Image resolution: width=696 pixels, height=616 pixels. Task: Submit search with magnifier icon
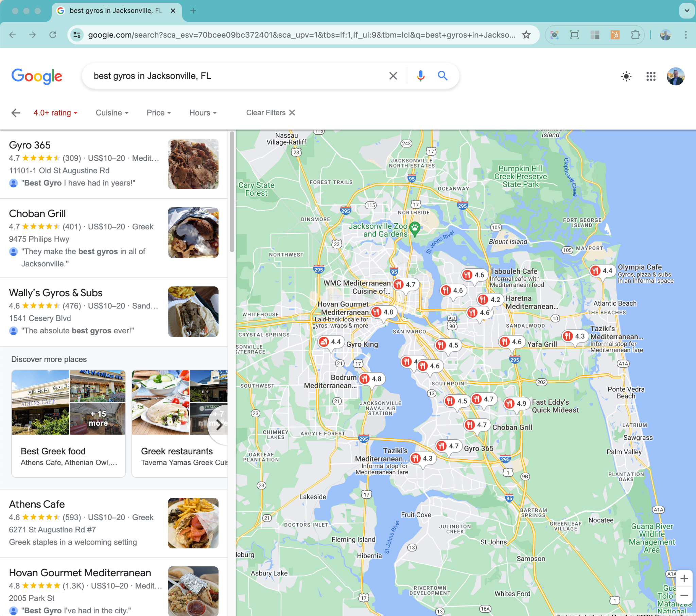tap(442, 75)
